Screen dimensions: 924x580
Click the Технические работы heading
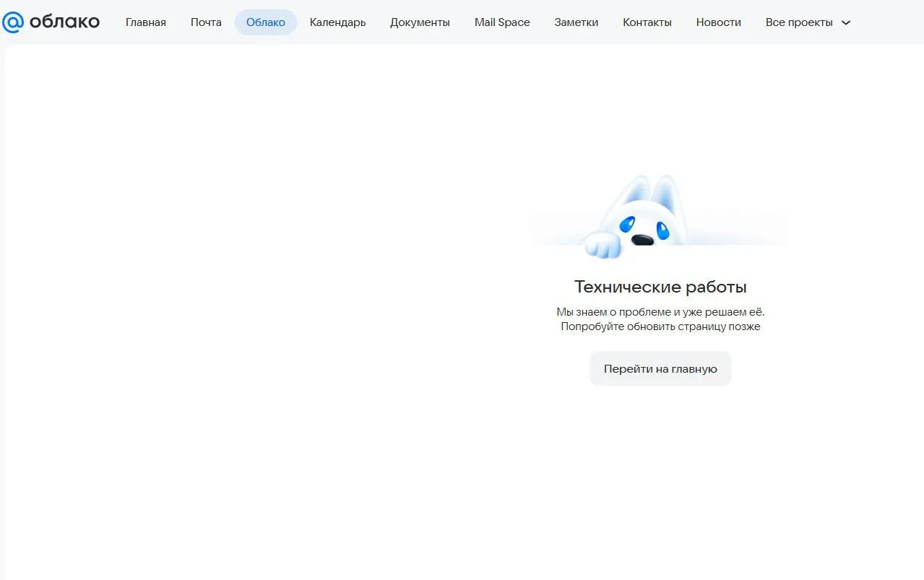click(660, 287)
